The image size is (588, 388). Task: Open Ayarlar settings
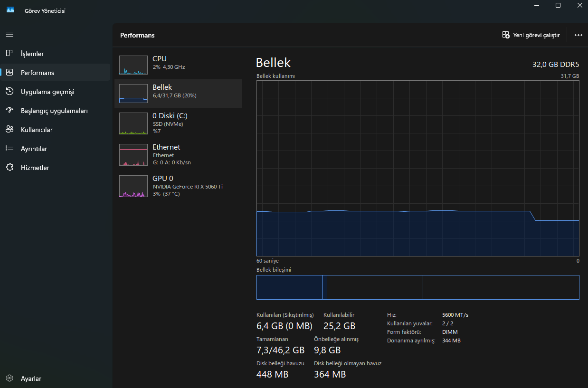click(55, 379)
